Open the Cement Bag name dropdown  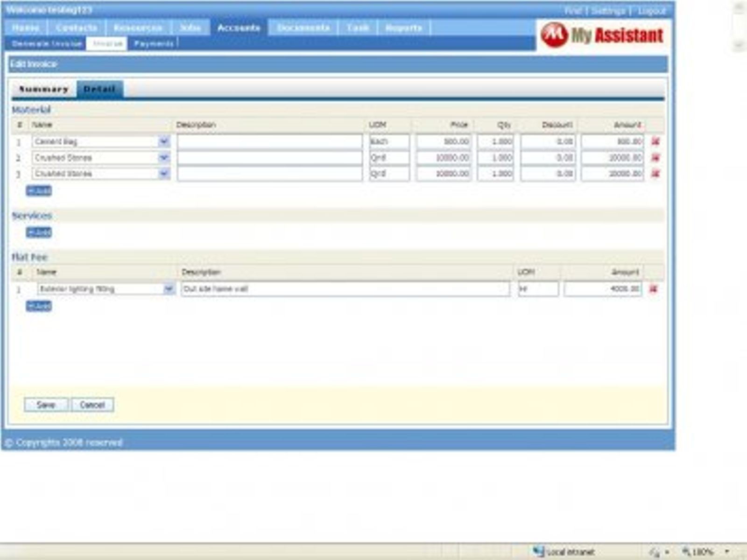(164, 141)
